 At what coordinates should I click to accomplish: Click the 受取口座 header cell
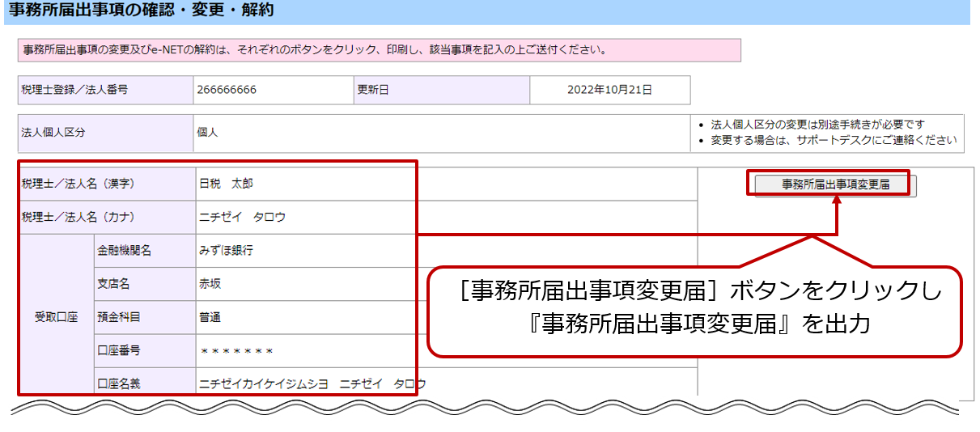(55, 316)
